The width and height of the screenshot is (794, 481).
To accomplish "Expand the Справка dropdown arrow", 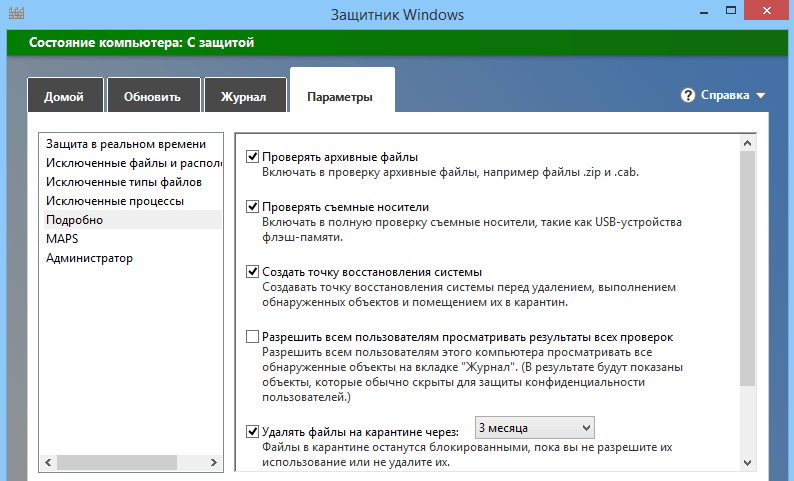I will coord(761,95).
